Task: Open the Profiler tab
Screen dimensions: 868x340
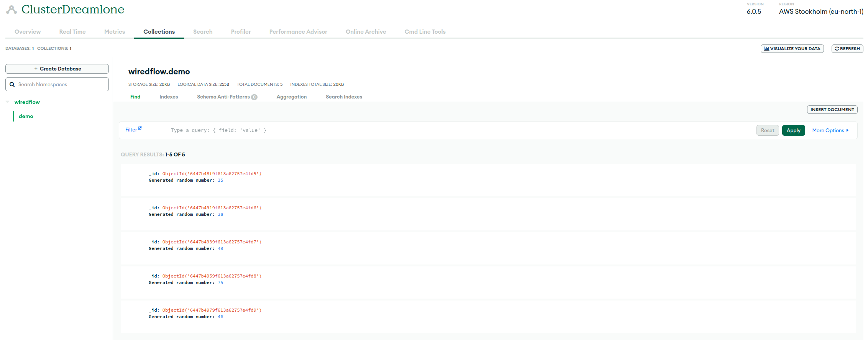Action: tap(241, 32)
